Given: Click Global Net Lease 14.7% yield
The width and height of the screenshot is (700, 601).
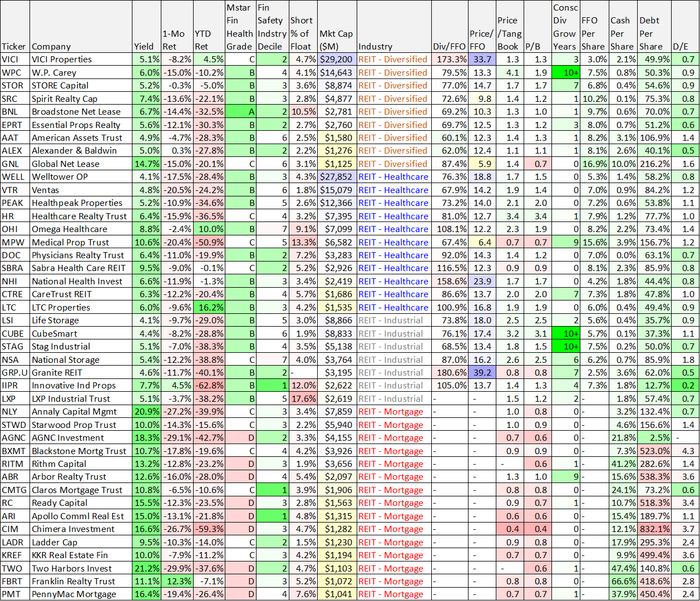Looking at the screenshot, I should click(x=147, y=164).
